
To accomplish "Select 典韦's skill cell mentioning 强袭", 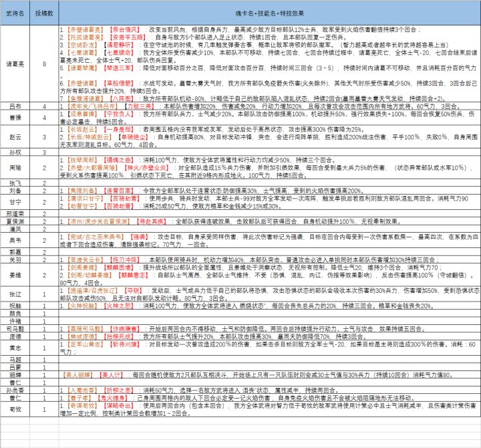I will point(270,241).
